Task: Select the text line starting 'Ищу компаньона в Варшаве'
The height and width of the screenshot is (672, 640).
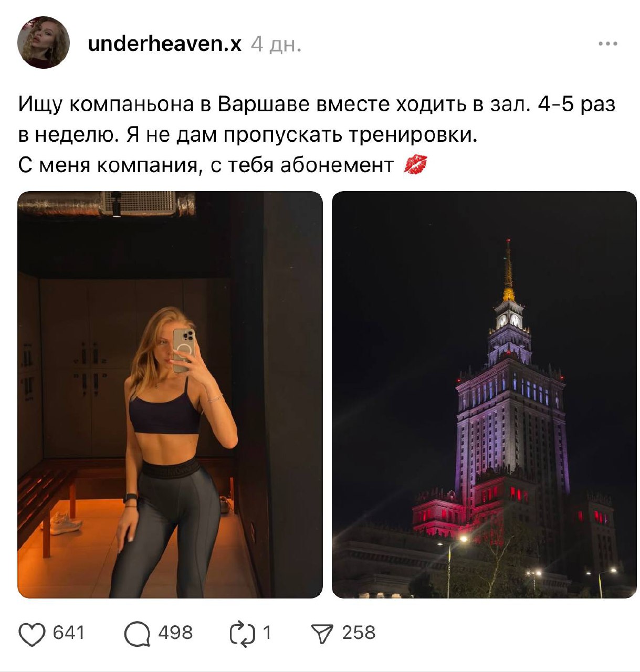Action: (x=317, y=104)
